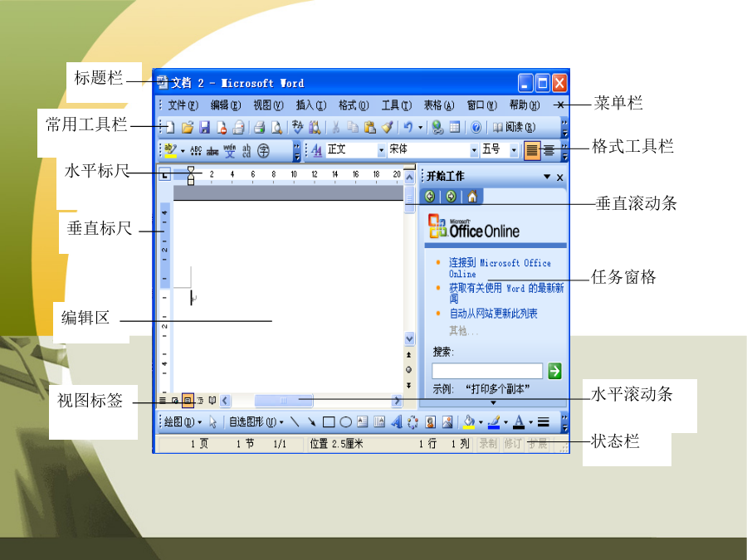Switch to Web Layout view button

175,401
